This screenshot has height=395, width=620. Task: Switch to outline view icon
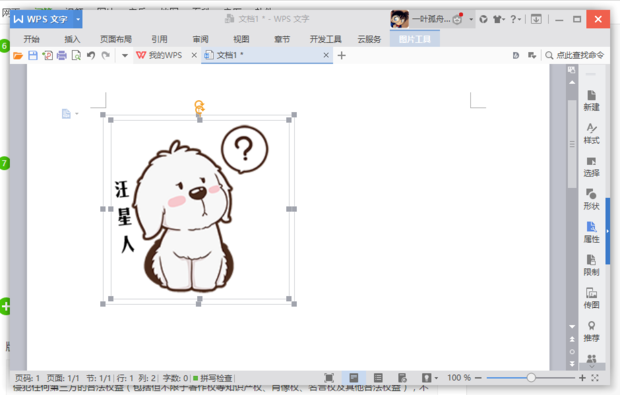pos(378,378)
